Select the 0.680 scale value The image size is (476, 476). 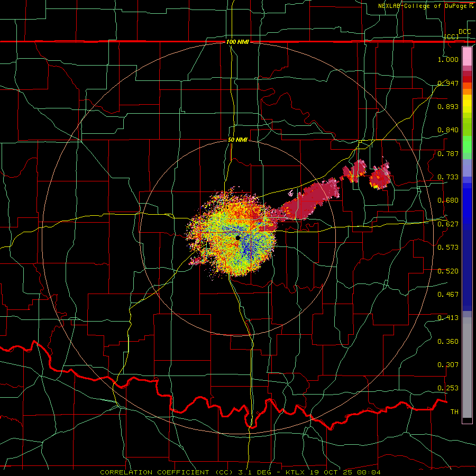tap(448, 200)
